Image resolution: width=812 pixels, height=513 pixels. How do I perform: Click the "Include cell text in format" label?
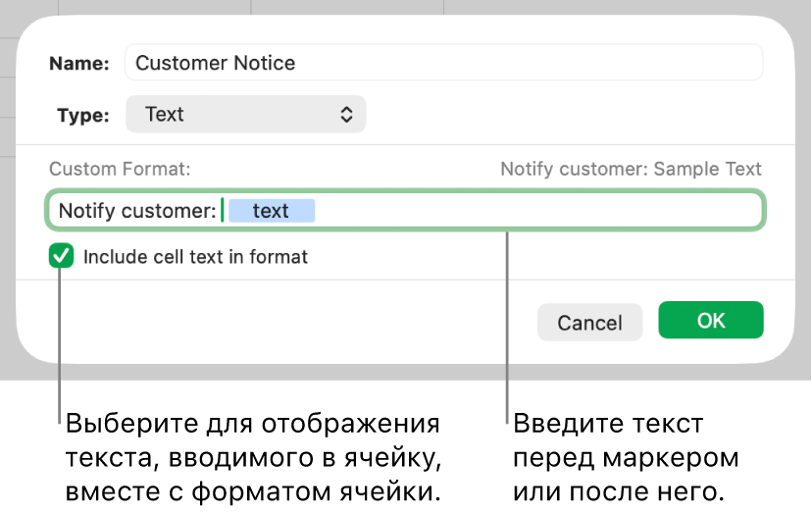[x=195, y=257]
